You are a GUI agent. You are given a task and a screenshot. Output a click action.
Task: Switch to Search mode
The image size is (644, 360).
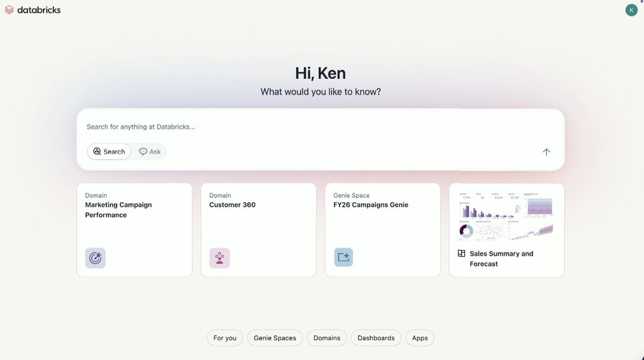pyautogui.click(x=109, y=152)
